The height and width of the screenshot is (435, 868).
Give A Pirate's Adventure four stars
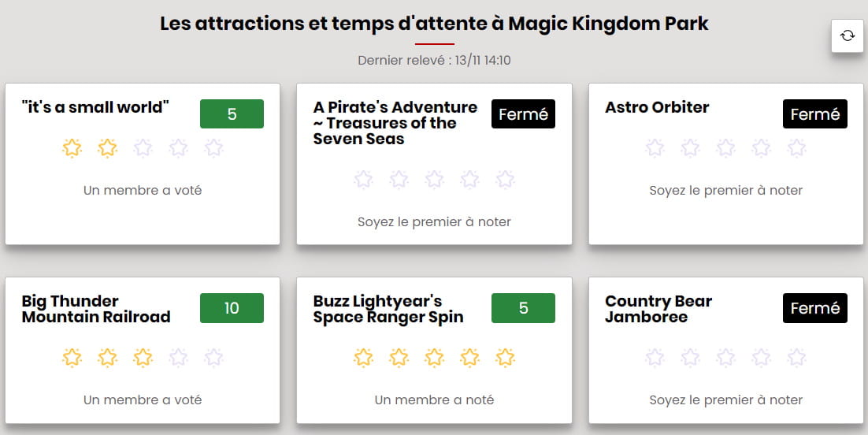pyautogui.click(x=469, y=180)
